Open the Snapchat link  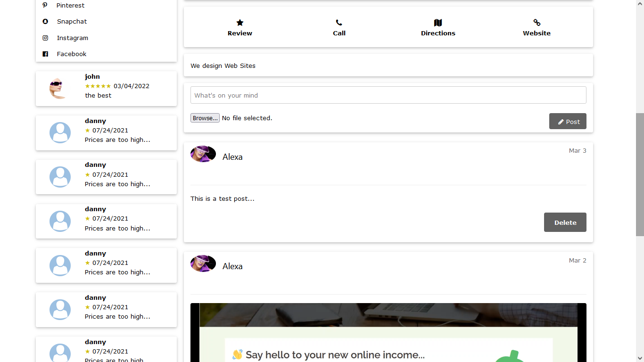pyautogui.click(x=72, y=21)
